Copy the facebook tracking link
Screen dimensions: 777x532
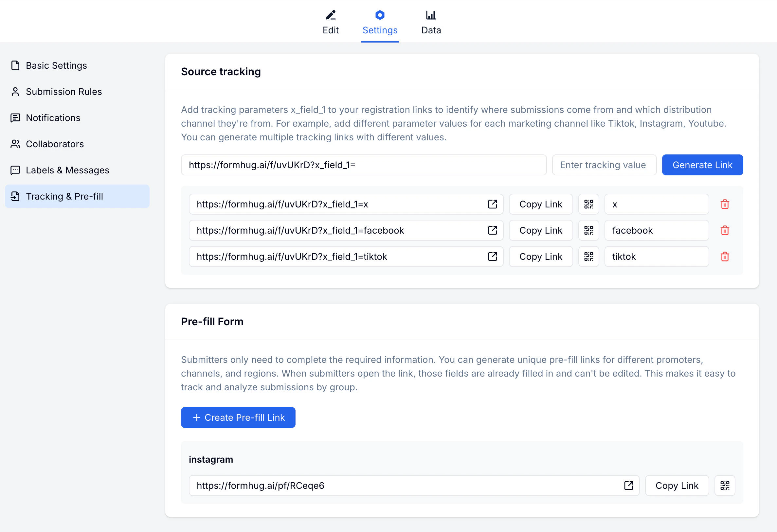tap(541, 230)
